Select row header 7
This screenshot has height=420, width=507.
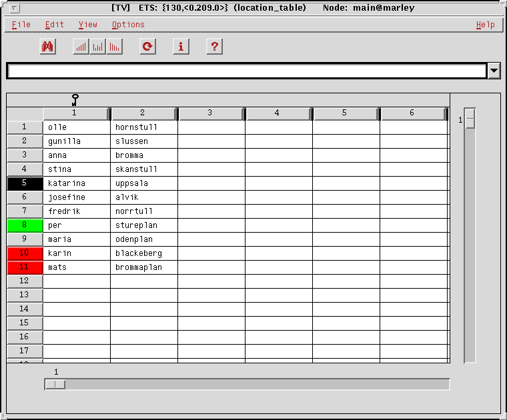pyautogui.click(x=25, y=211)
